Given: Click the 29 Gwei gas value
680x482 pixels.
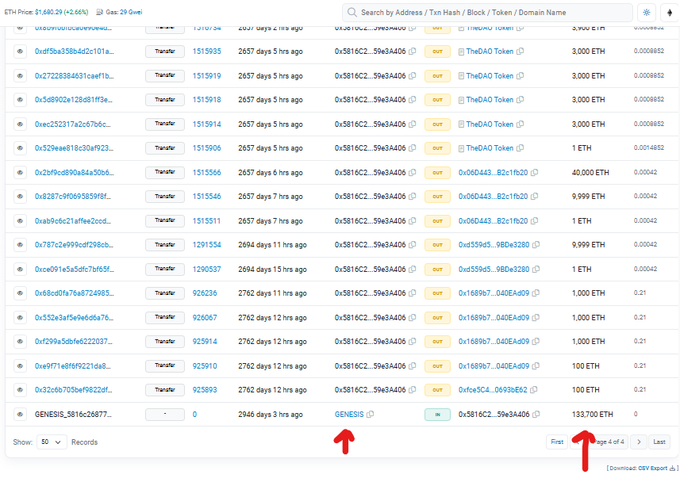Looking at the screenshot, I should (131, 12).
